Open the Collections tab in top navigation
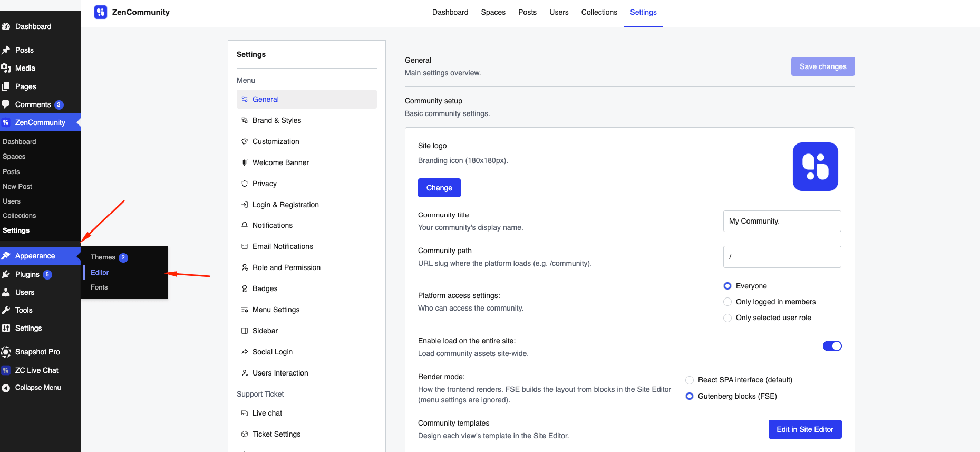Viewport: 980px width, 452px height. coord(599,12)
